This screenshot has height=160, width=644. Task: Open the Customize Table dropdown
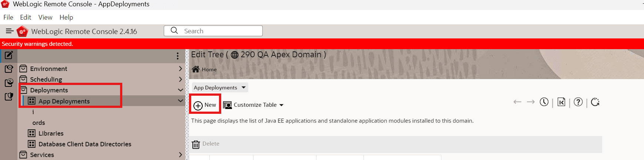pos(258,105)
